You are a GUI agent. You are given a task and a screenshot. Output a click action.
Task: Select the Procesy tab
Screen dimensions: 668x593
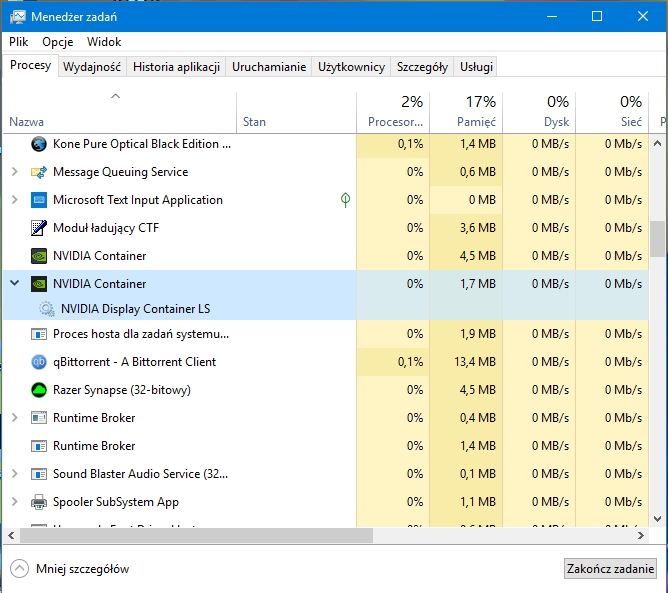(30, 66)
